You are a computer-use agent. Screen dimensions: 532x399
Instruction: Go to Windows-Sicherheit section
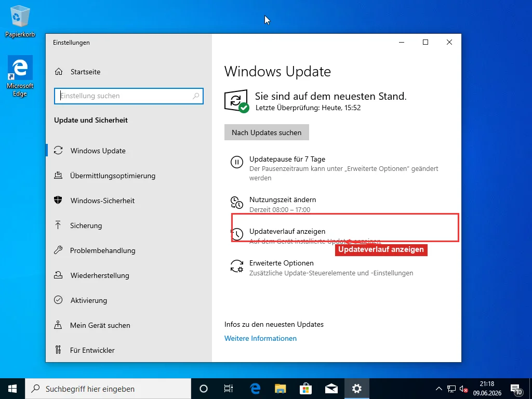click(102, 201)
